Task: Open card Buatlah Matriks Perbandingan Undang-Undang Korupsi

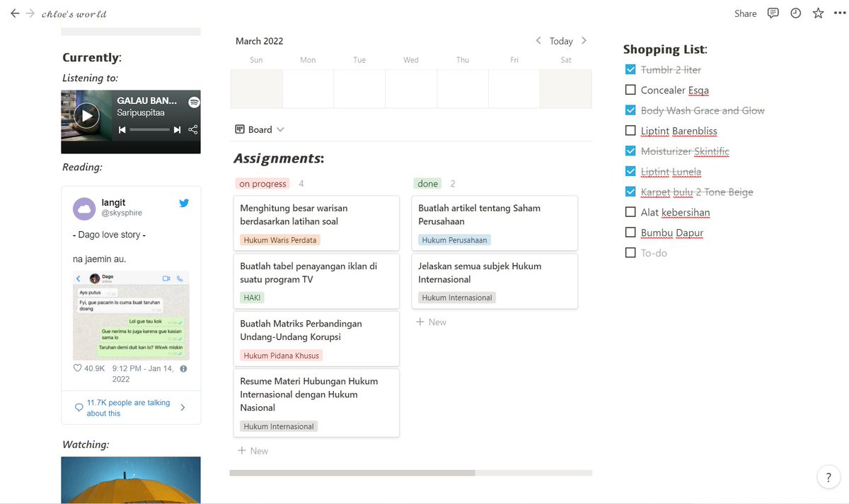Action: pos(316,339)
